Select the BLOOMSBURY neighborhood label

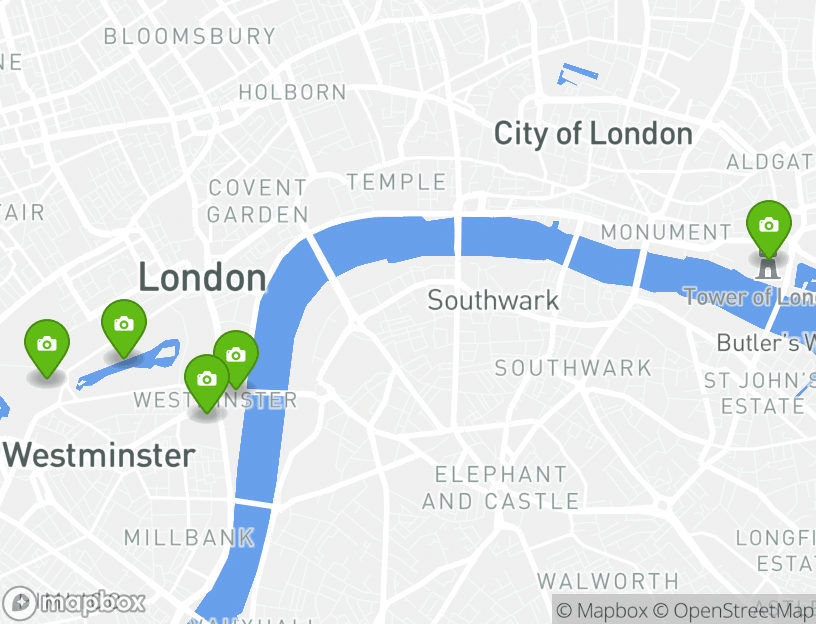click(x=190, y=36)
